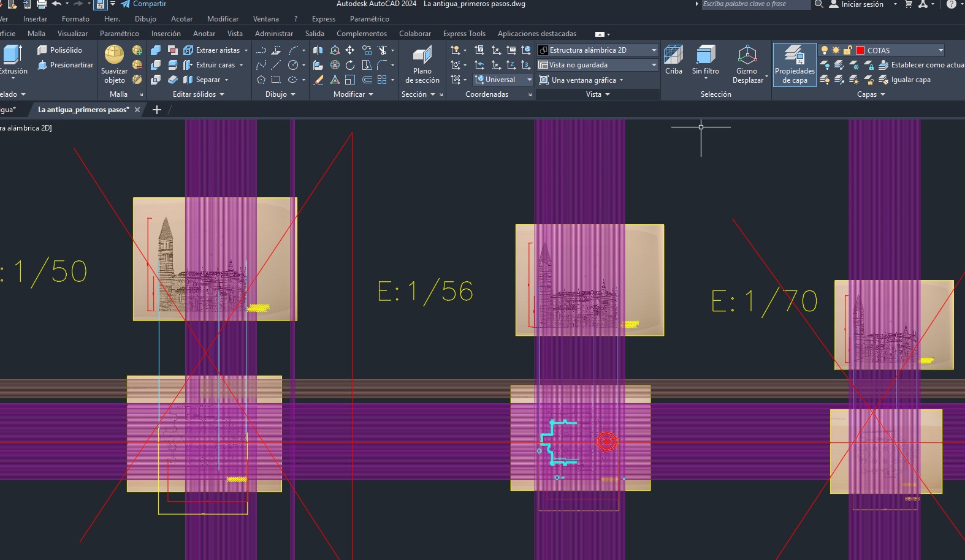The width and height of the screenshot is (965, 560).
Task: Click Iniciar sesión to sign in
Action: pos(856,4)
